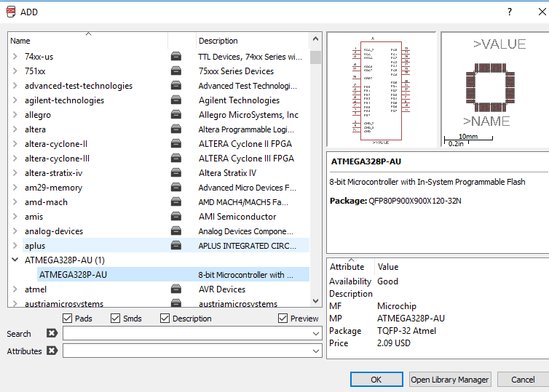The height and width of the screenshot is (392, 549).
Task: Toggle the Smds checkbox
Action: coord(115,319)
